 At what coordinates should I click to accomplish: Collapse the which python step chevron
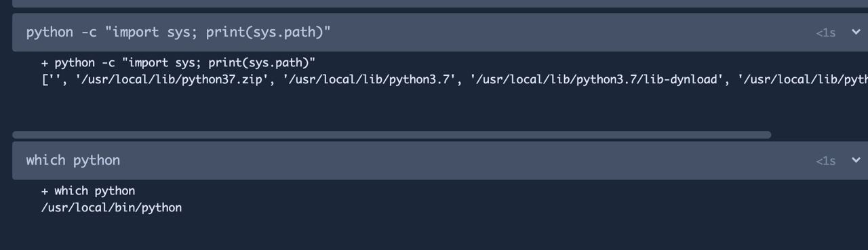pos(856,160)
